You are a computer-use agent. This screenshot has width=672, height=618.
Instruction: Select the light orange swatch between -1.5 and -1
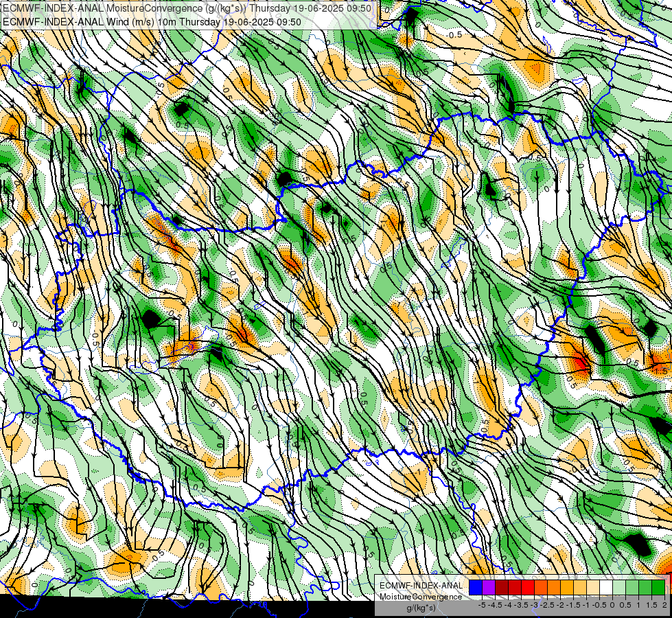point(580,588)
